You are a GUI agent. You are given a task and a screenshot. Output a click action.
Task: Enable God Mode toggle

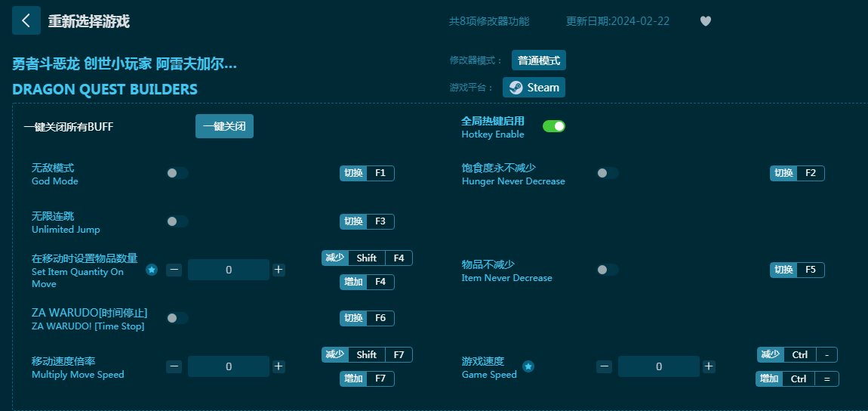[x=177, y=173]
